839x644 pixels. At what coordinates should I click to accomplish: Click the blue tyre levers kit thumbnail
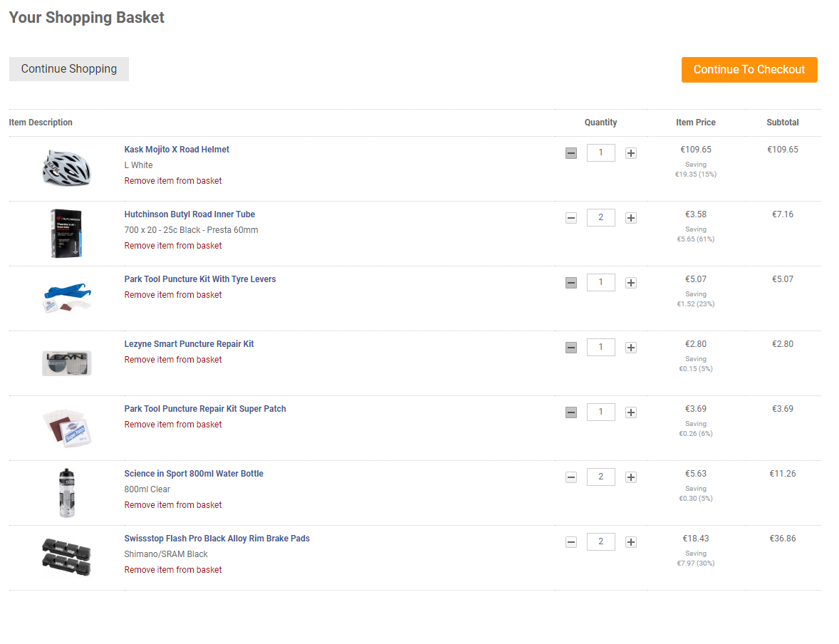[67, 298]
